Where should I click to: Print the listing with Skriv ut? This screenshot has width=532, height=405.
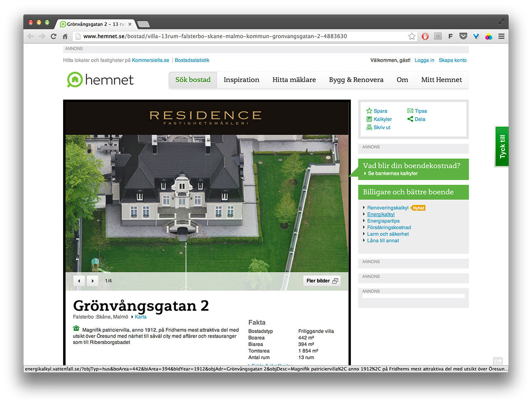coord(378,128)
